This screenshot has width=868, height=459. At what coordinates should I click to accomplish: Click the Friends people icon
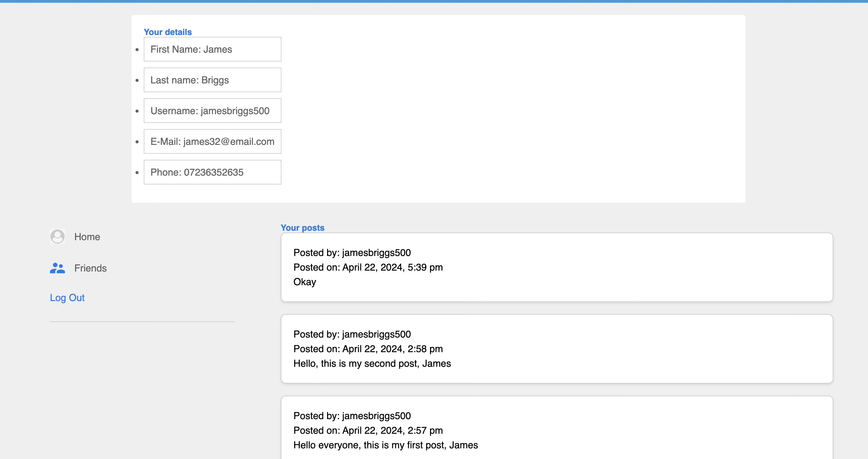pos(57,268)
